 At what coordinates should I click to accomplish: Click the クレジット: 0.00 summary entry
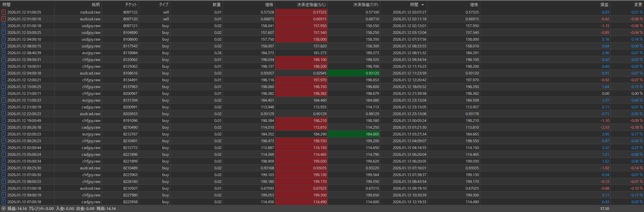coord(41,209)
